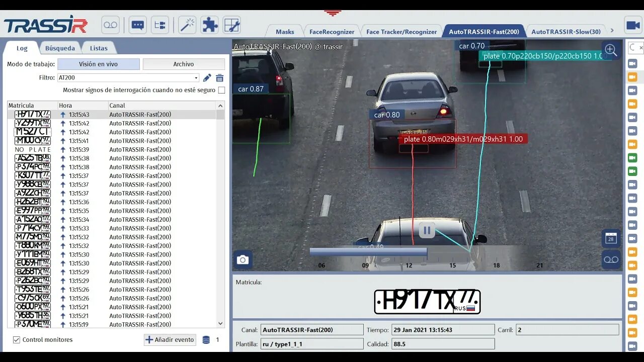Image resolution: width=644 pixels, height=362 pixels.
Task: Select the M527CT plate log entry
Action: click(112, 132)
